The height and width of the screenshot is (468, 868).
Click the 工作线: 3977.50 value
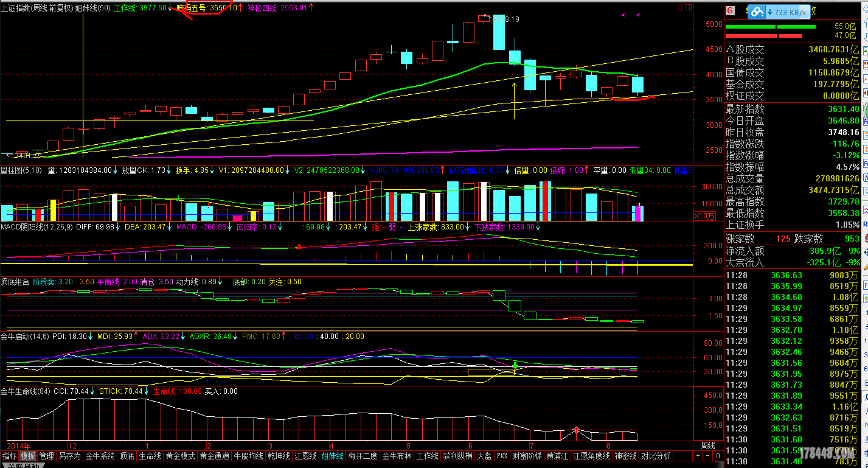140,8
